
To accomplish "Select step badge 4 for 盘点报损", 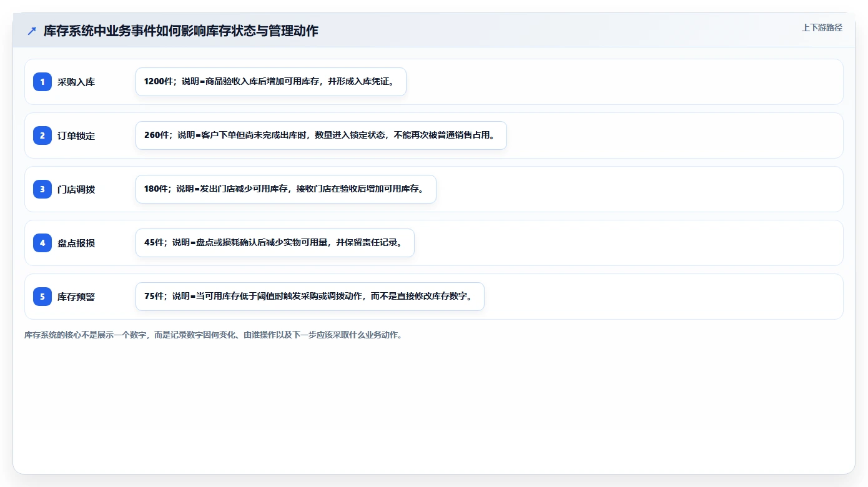I will (x=42, y=243).
